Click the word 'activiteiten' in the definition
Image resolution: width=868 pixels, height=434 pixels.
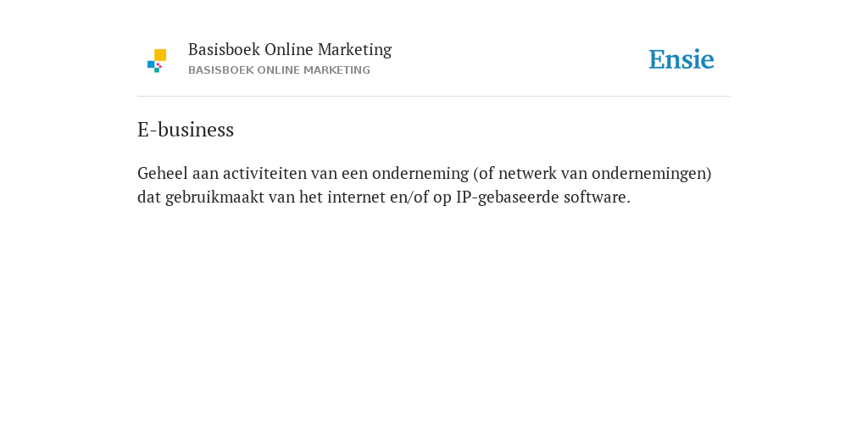(264, 173)
